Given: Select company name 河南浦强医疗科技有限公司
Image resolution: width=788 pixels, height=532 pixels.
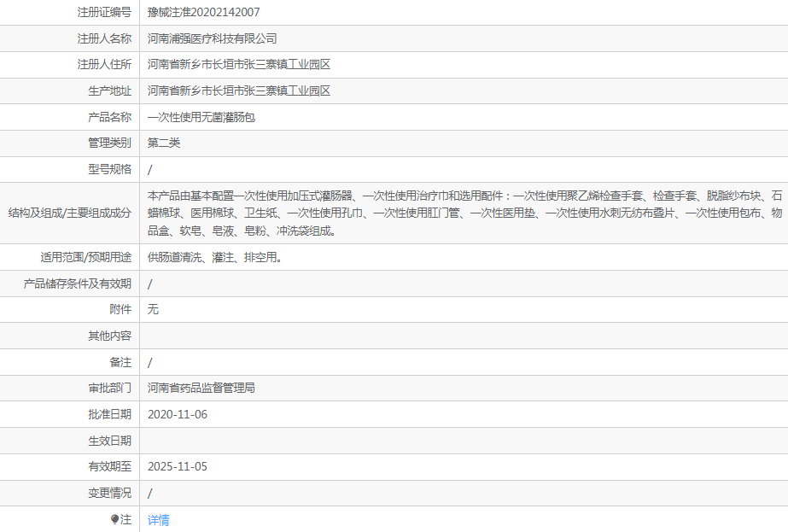Looking at the screenshot, I should coord(212,38).
